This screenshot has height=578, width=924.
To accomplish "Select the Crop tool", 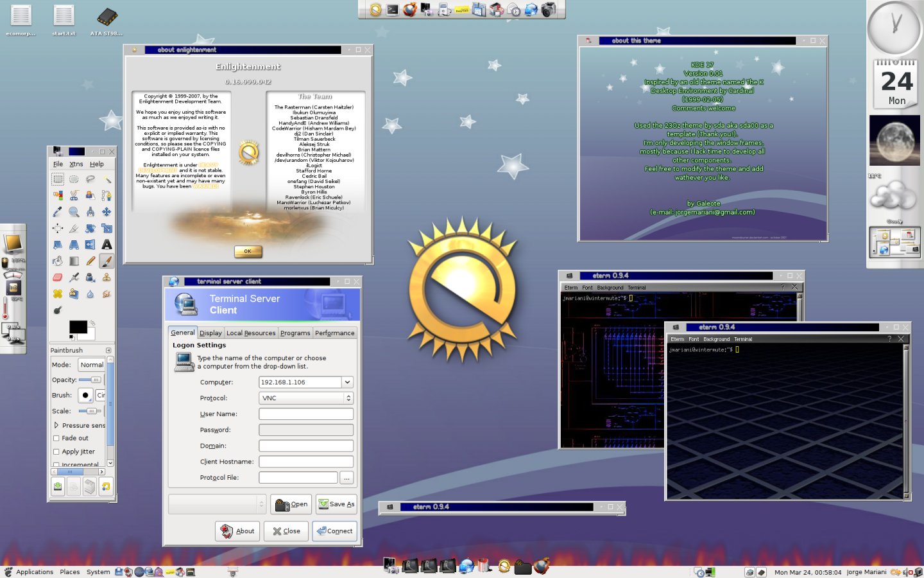I will [x=74, y=228].
